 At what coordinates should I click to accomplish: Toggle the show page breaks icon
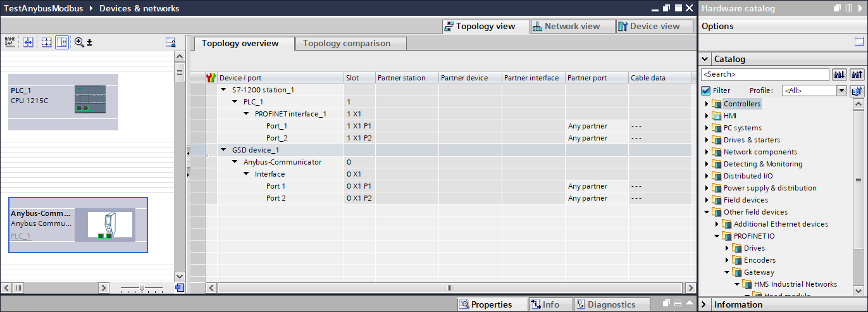[46, 42]
